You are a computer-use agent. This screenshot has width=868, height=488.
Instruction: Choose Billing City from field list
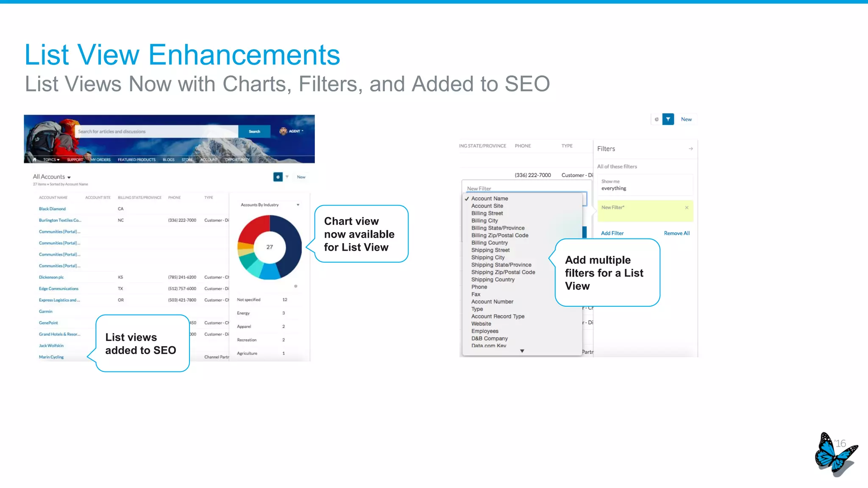[484, 221]
